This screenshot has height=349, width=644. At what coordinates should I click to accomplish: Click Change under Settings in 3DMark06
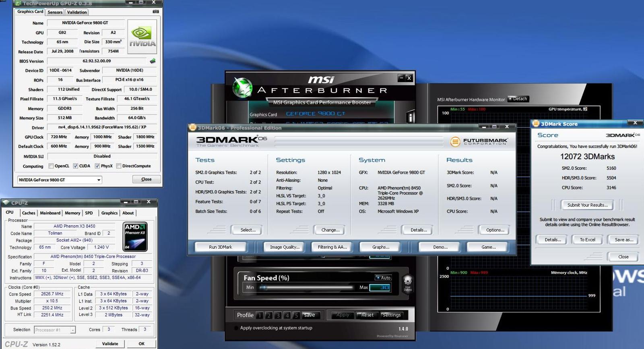point(330,230)
